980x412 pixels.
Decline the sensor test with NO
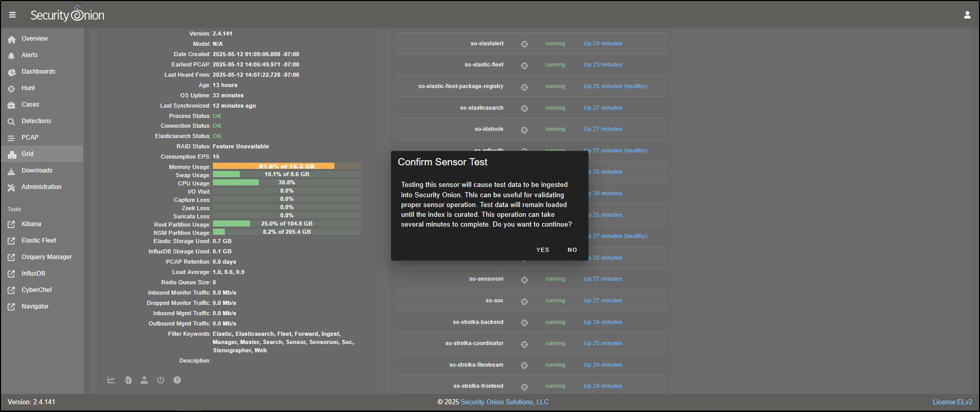[x=572, y=250]
